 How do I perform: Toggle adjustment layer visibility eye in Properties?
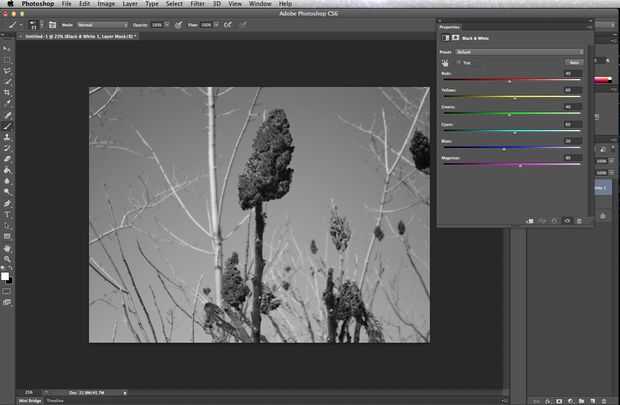click(567, 221)
